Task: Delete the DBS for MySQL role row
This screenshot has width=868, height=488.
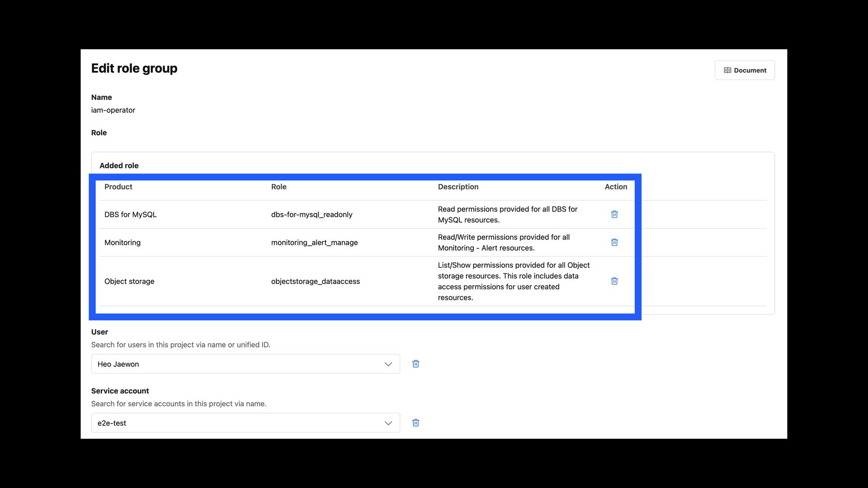Action: [614, 214]
